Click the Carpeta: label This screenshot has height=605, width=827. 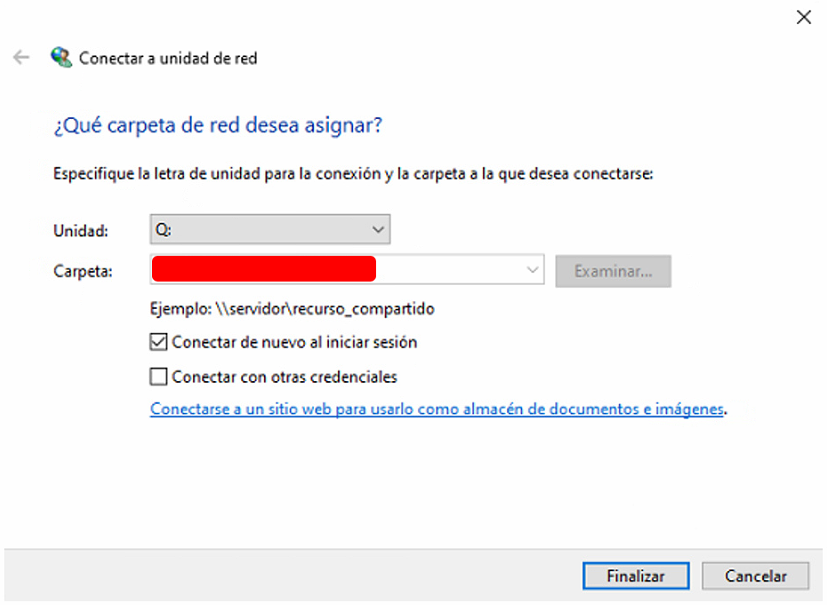[x=83, y=271]
